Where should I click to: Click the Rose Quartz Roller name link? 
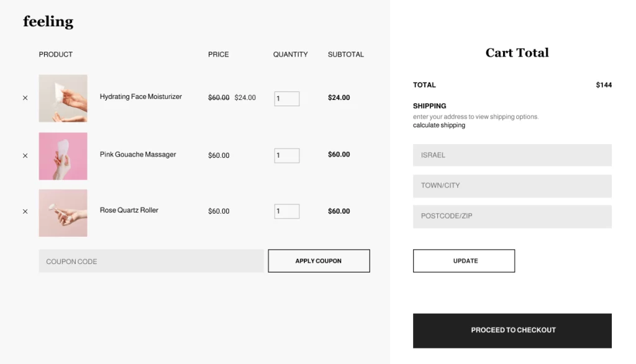pyautogui.click(x=129, y=211)
